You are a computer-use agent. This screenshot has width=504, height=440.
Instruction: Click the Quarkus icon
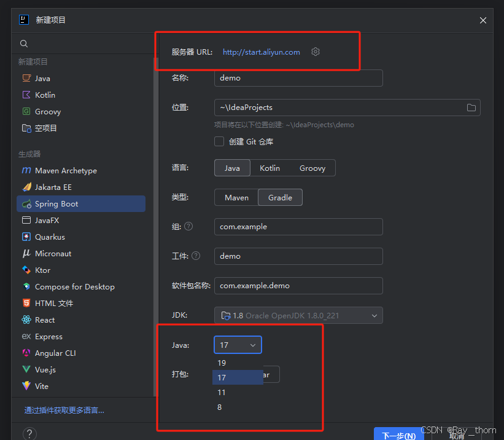pyautogui.click(x=26, y=237)
